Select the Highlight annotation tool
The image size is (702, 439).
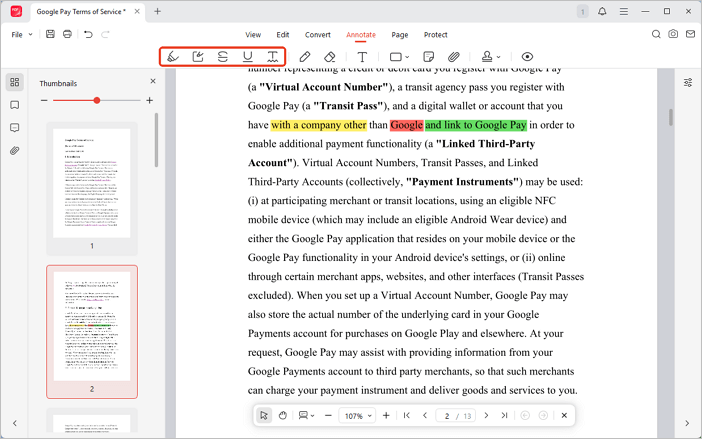click(174, 57)
